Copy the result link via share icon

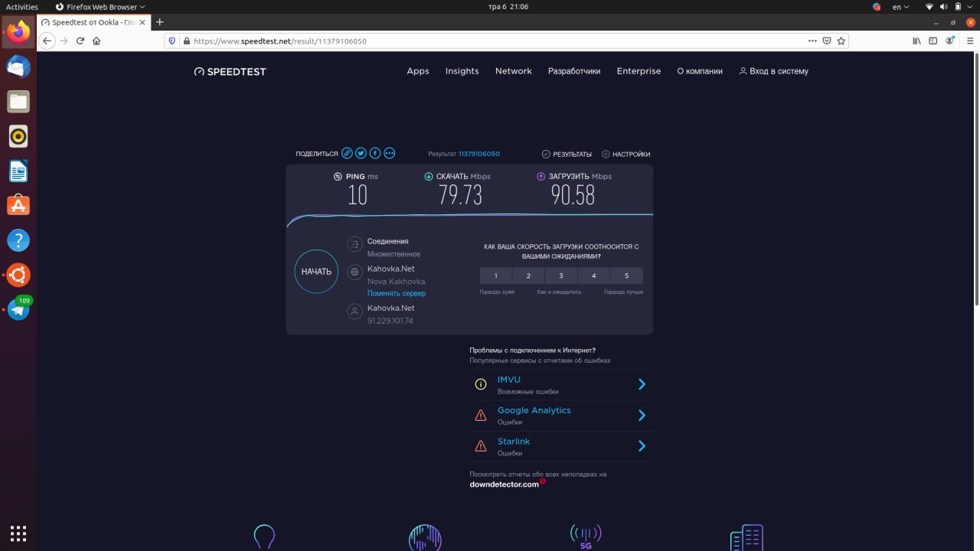[x=347, y=153]
